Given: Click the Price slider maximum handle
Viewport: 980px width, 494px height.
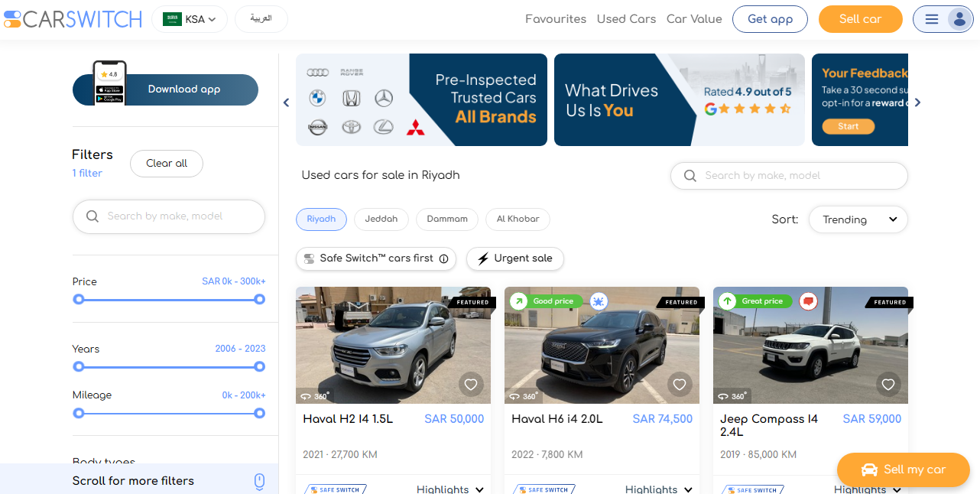Looking at the screenshot, I should coord(260,299).
